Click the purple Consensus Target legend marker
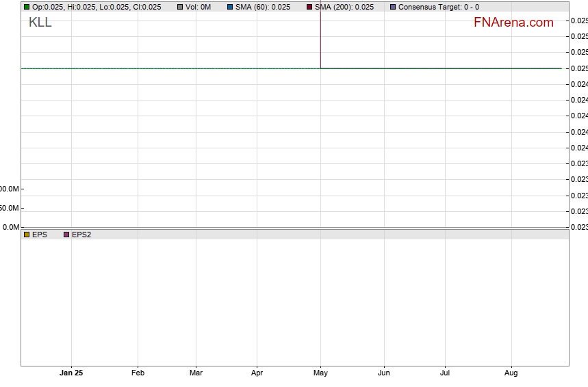Image resolution: width=588 pixels, height=387 pixels. click(x=393, y=7)
